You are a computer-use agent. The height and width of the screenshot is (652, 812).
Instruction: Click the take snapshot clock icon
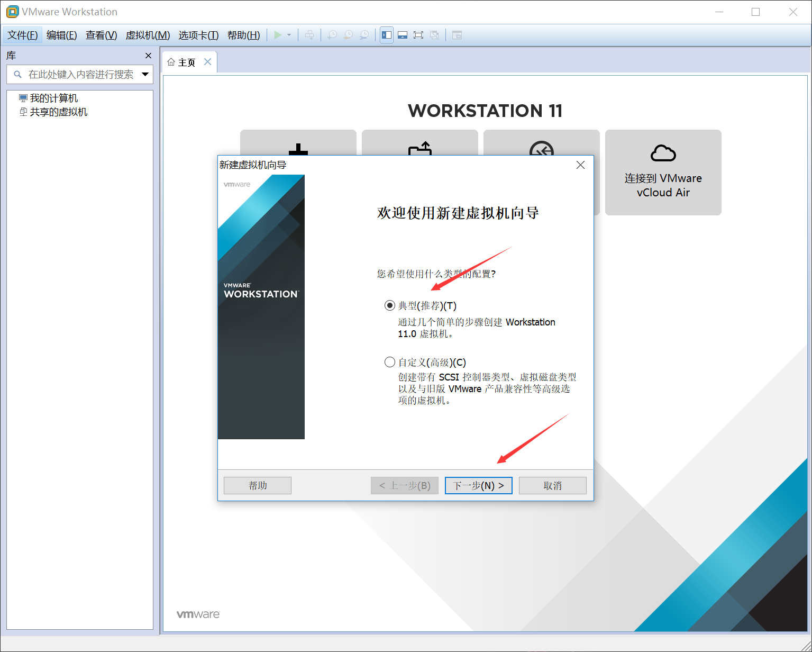(x=332, y=35)
